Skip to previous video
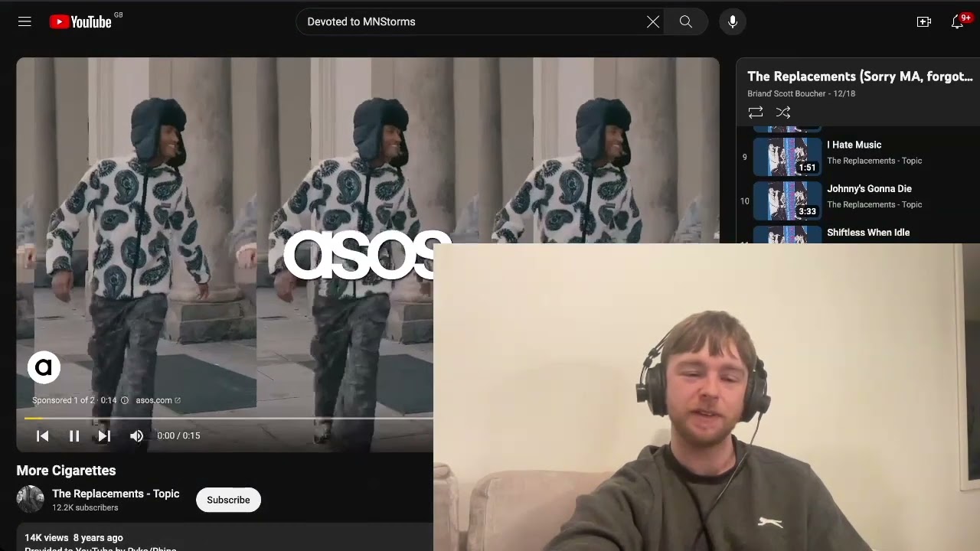This screenshot has width=980, height=551. (x=43, y=435)
